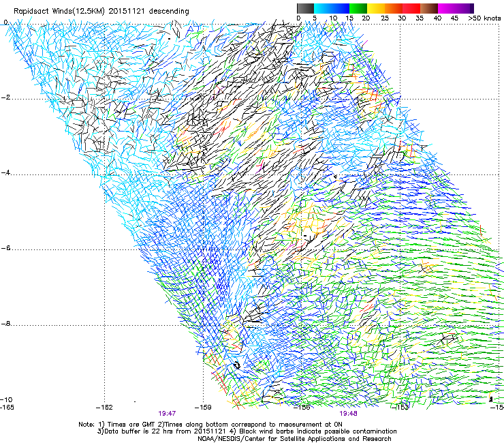The height and width of the screenshot is (443, 504).
Task: Click the -10 latitude axis label
Action: [6, 399]
